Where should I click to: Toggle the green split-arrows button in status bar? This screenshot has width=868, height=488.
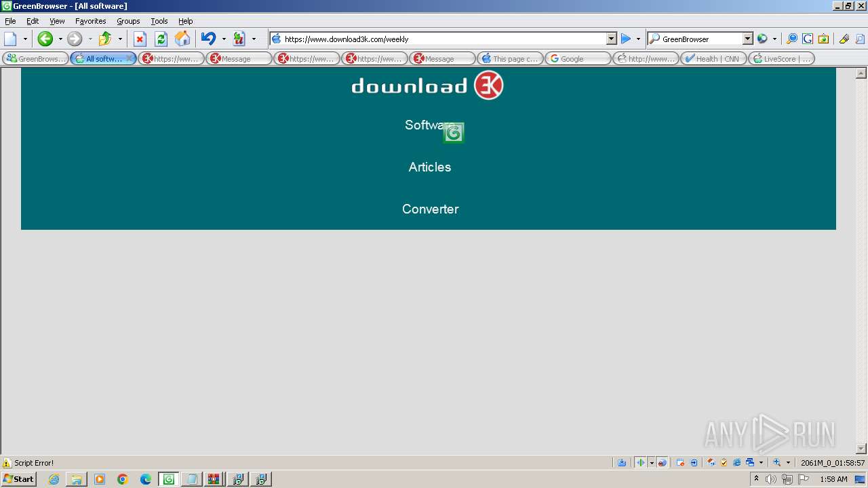click(x=641, y=463)
